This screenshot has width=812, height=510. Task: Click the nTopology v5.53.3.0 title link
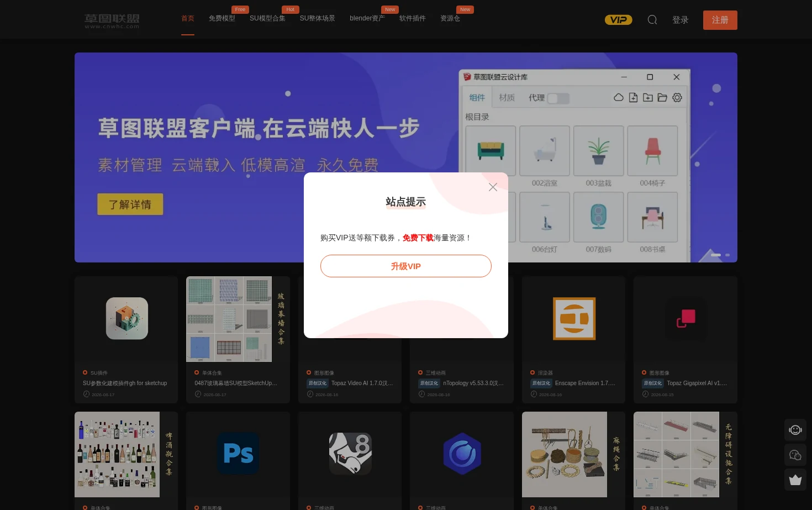point(473,383)
